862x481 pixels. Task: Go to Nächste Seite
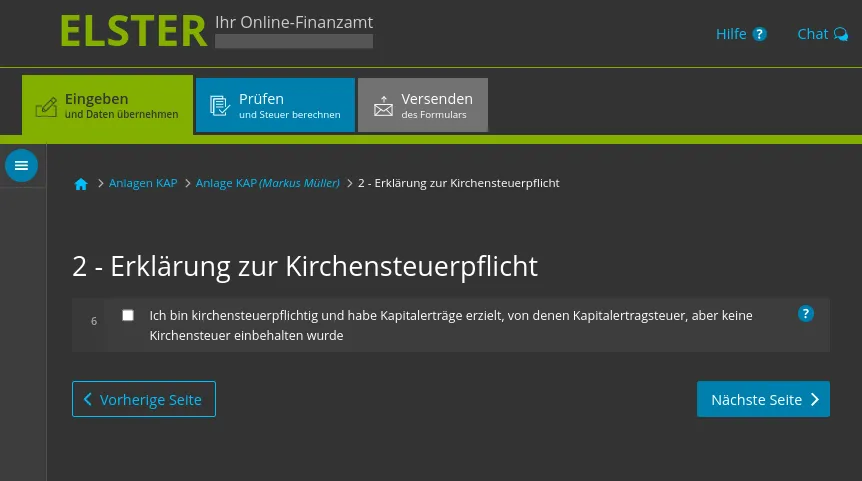pyautogui.click(x=763, y=399)
